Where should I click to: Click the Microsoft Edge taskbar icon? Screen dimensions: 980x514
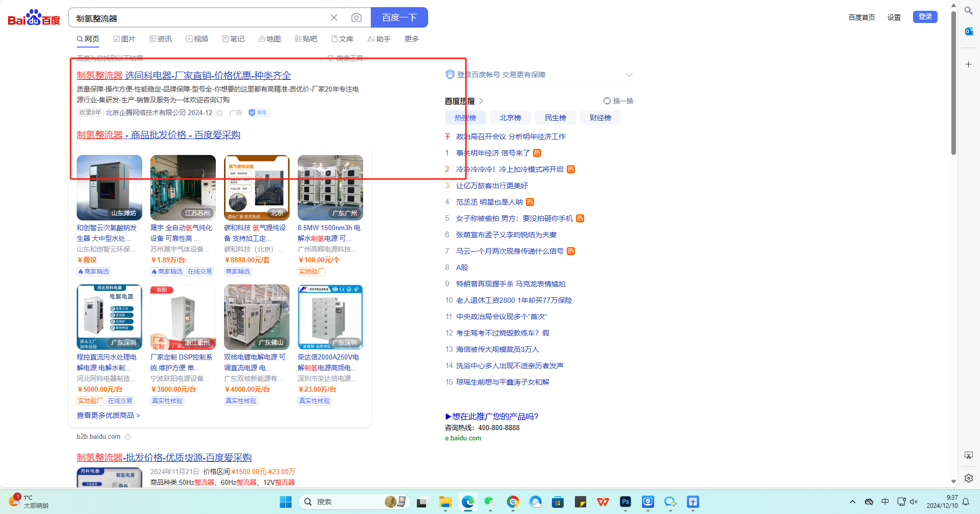pyautogui.click(x=468, y=502)
